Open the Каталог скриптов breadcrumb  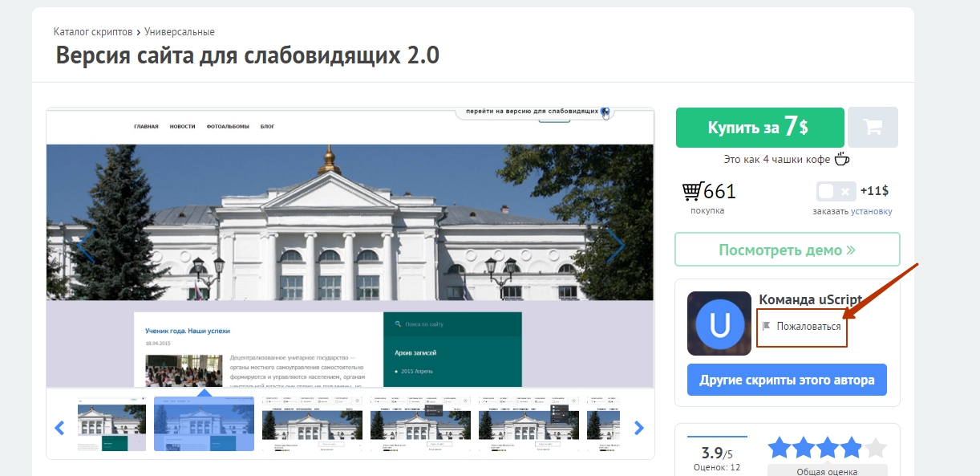[x=93, y=32]
